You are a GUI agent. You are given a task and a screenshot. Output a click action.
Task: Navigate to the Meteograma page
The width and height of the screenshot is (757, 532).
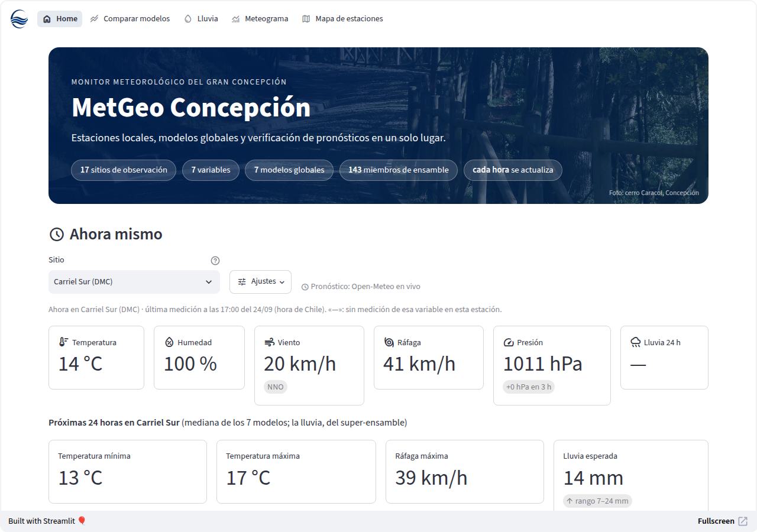260,19
